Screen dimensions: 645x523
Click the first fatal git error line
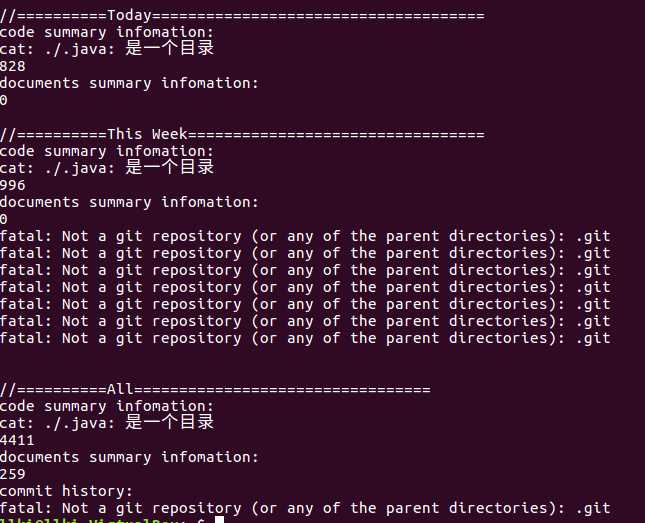tap(305, 236)
